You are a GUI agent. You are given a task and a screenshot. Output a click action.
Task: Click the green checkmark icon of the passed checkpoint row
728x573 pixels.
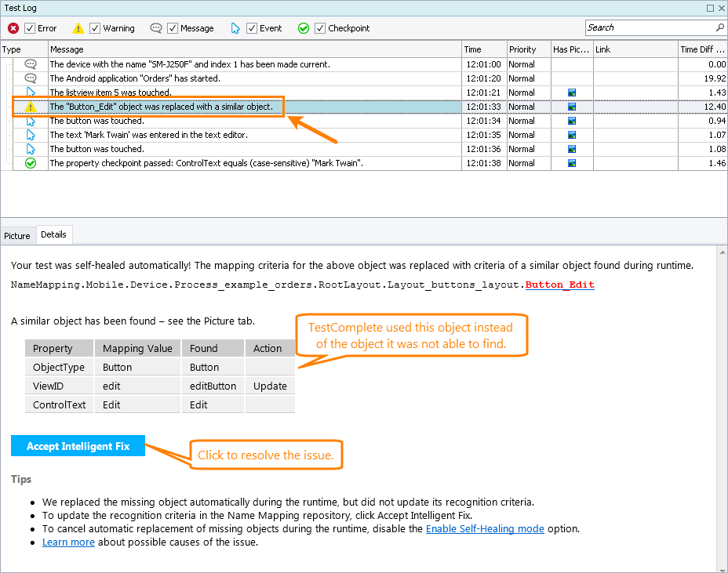pyautogui.click(x=31, y=163)
